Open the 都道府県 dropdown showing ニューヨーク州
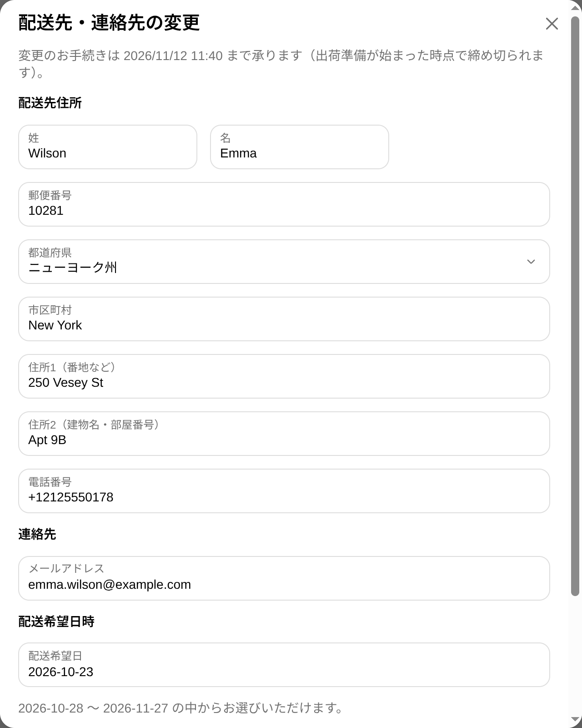The height and width of the screenshot is (728, 582). click(x=284, y=262)
